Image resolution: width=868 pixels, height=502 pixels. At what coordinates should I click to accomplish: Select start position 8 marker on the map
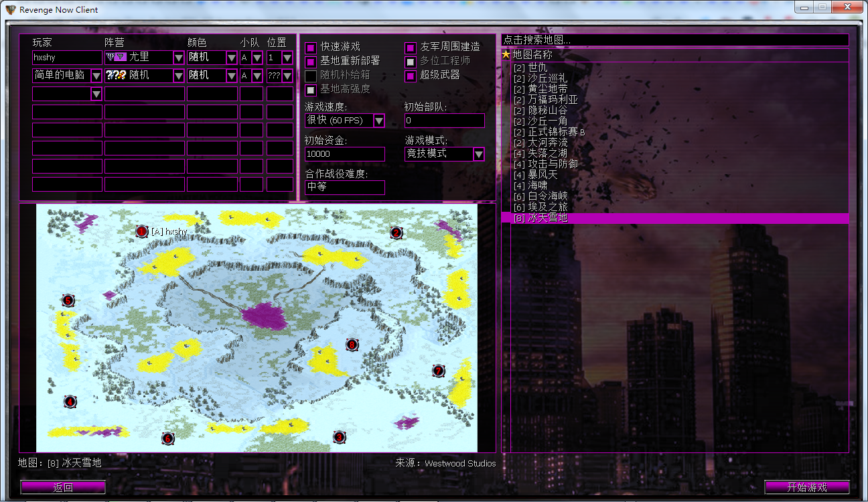click(x=353, y=344)
